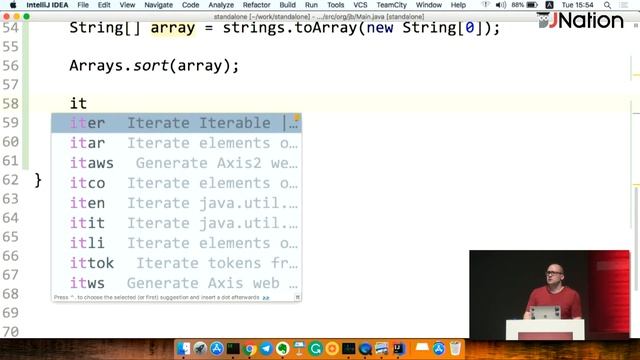Open the Help menu

[x=458, y=5]
